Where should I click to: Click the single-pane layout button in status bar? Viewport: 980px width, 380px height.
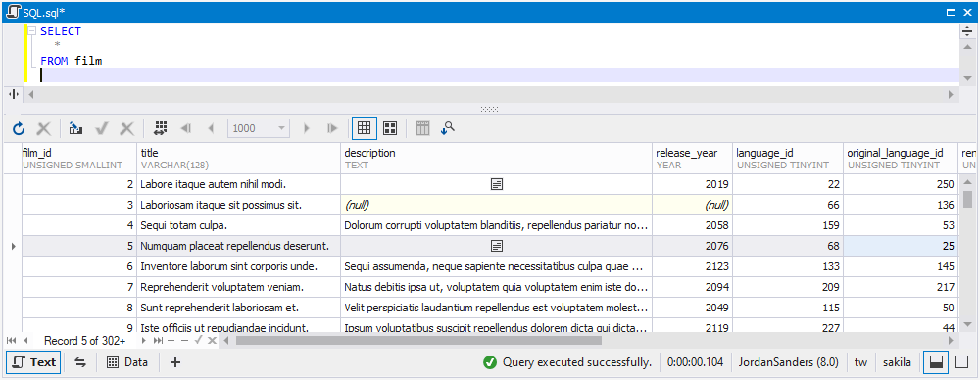click(x=962, y=362)
